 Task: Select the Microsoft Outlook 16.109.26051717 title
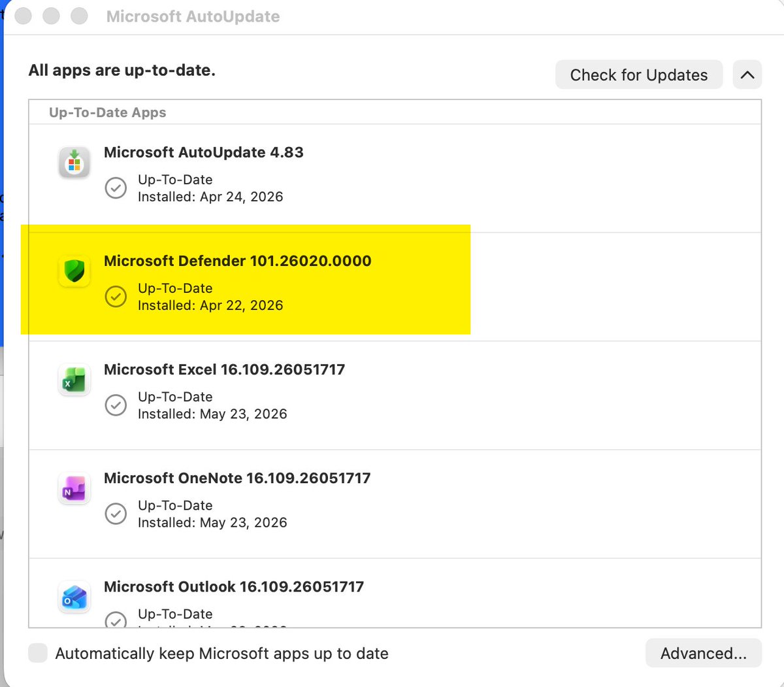[x=234, y=586]
